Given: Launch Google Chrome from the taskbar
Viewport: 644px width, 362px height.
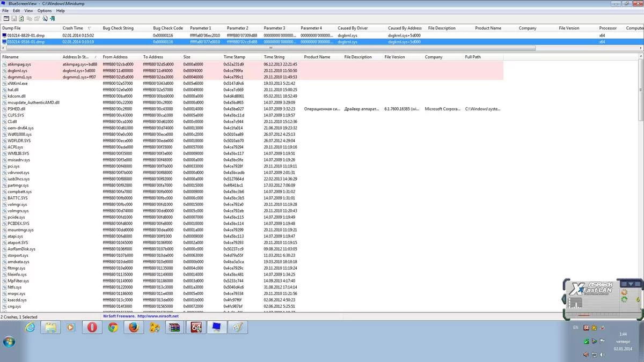Looking at the screenshot, I should pos(113,327).
